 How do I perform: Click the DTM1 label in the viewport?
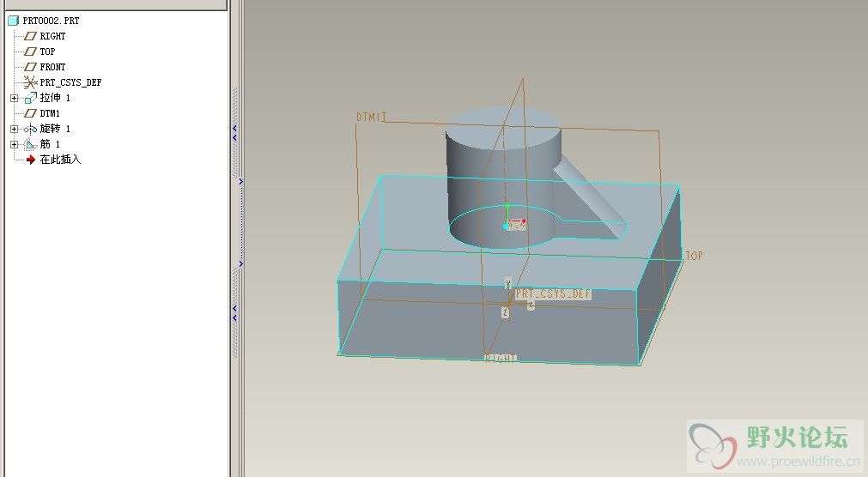[371, 118]
